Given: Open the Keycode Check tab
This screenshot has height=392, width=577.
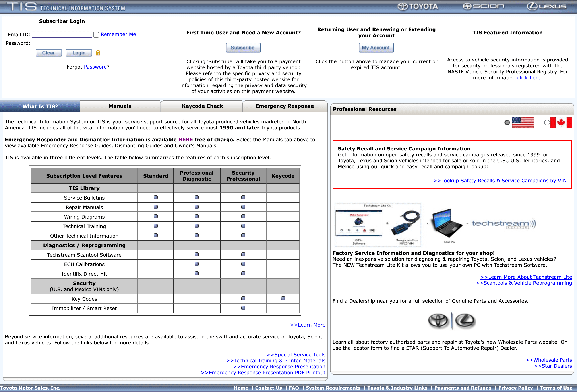Looking at the screenshot, I should 202,106.
